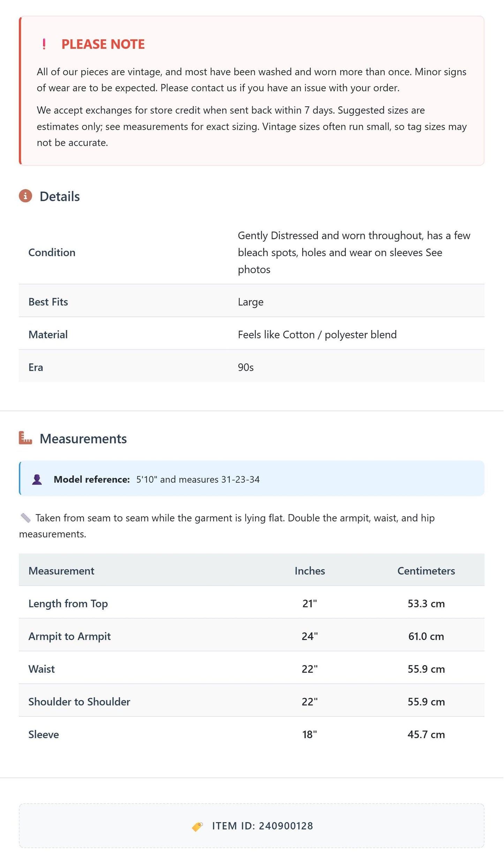504x864 pixels.
Task: Click the red exclamation mark icon
Action: (x=44, y=44)
